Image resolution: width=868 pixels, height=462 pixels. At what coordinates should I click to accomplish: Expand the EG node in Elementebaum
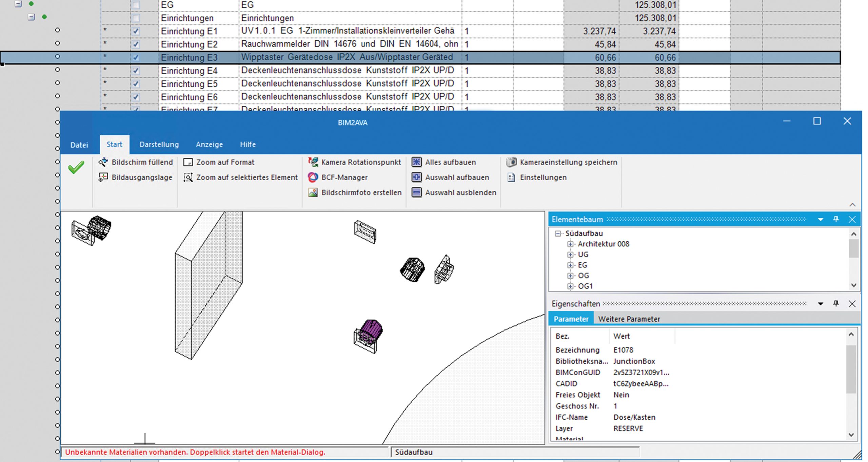[570, 265]
